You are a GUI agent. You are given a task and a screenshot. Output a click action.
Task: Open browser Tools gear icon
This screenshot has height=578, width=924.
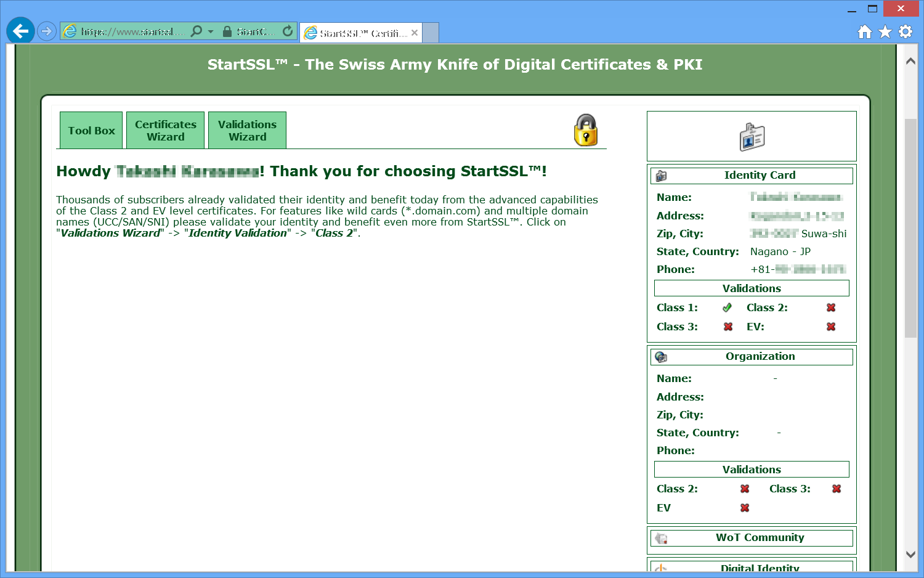coord(906,32)
